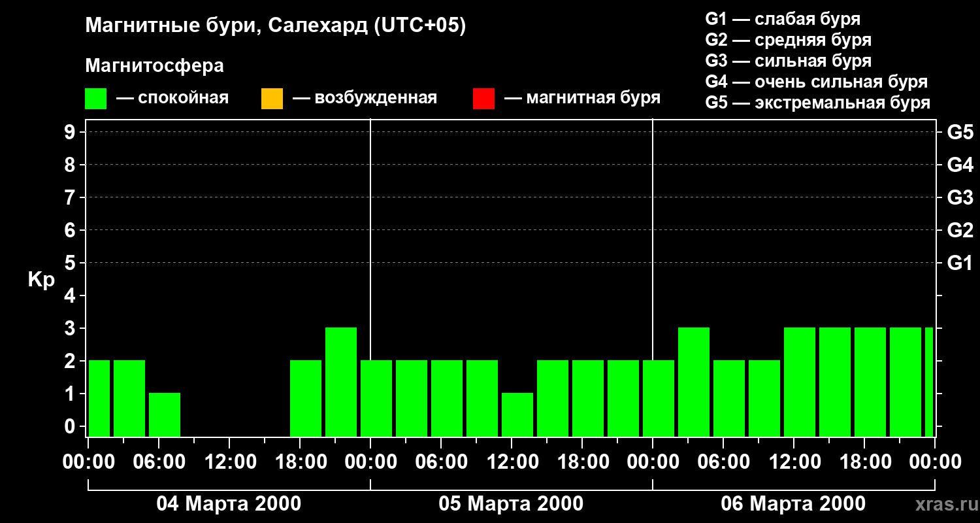
Task: Click the red 'магнитная буря' legend swatch
Action: coord(483,98)
